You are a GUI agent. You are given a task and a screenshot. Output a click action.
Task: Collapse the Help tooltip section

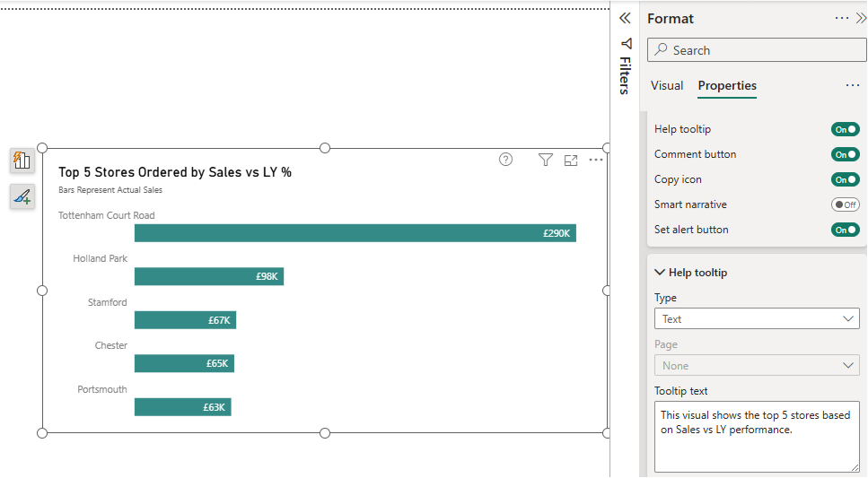click(x=691, y=273)
